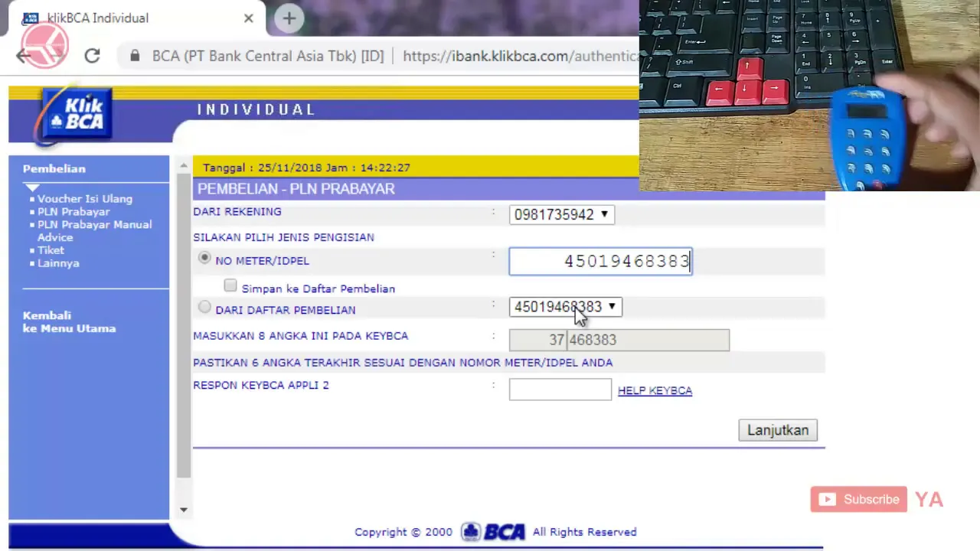This screenshot has width=980, height=551.
Task: Click the Lanjutkan button
Action: pos(778,430)
